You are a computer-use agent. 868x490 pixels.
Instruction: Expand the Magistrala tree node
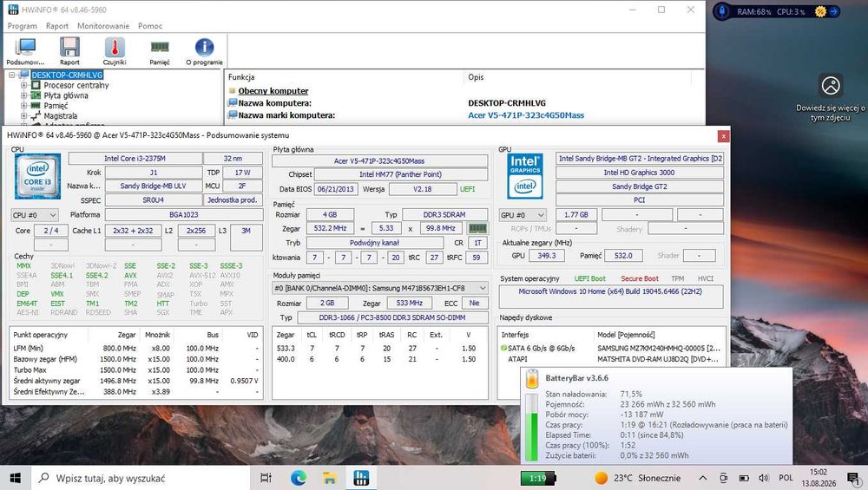click(x=23, y=115)
